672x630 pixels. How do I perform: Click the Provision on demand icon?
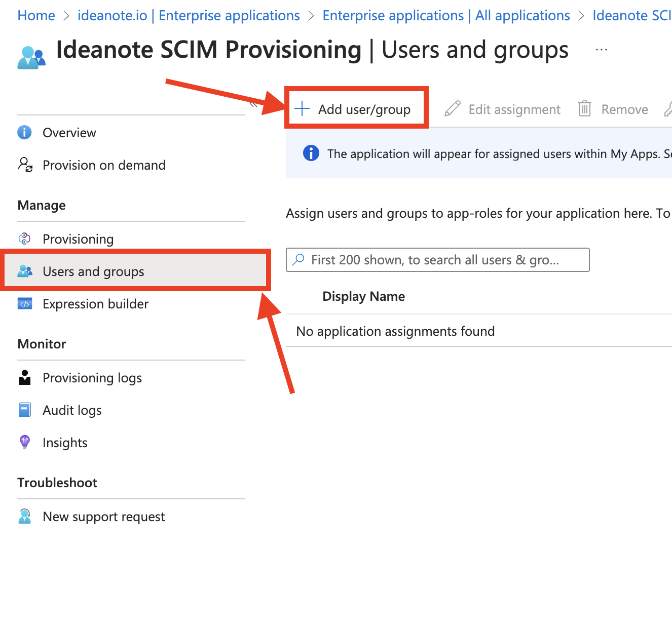25,165
